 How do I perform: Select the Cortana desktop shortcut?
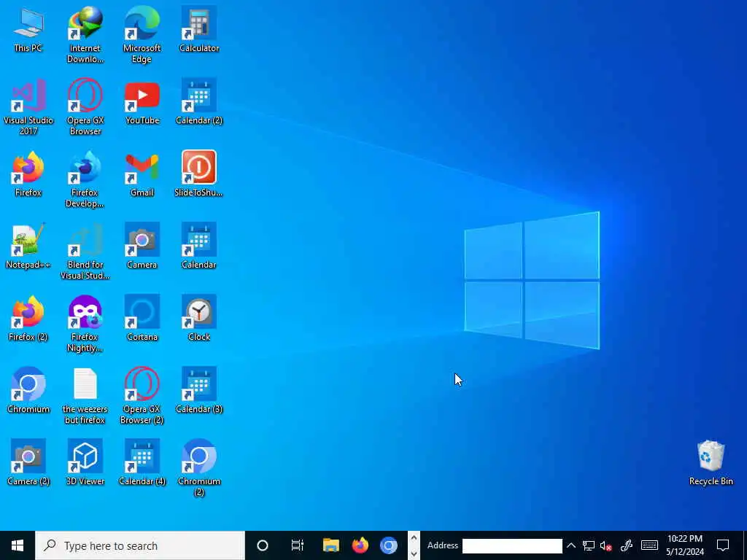tap(142, 319)
